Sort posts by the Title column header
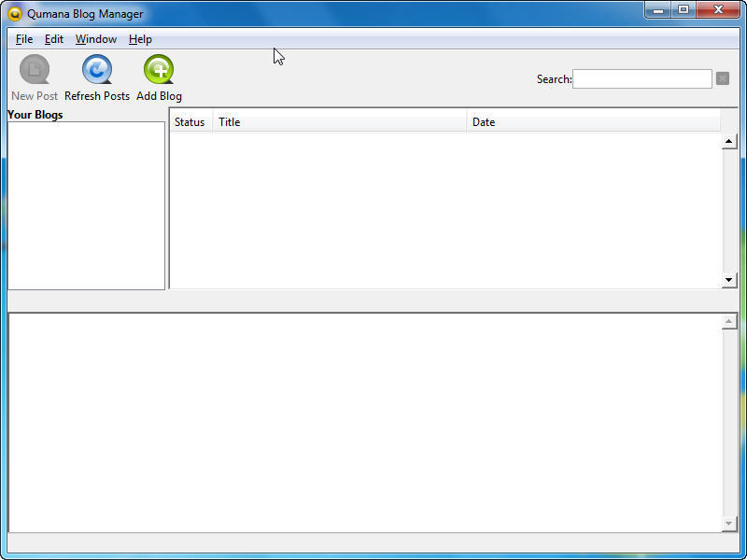This screenshot has width=747, height=560. point(340,122)
